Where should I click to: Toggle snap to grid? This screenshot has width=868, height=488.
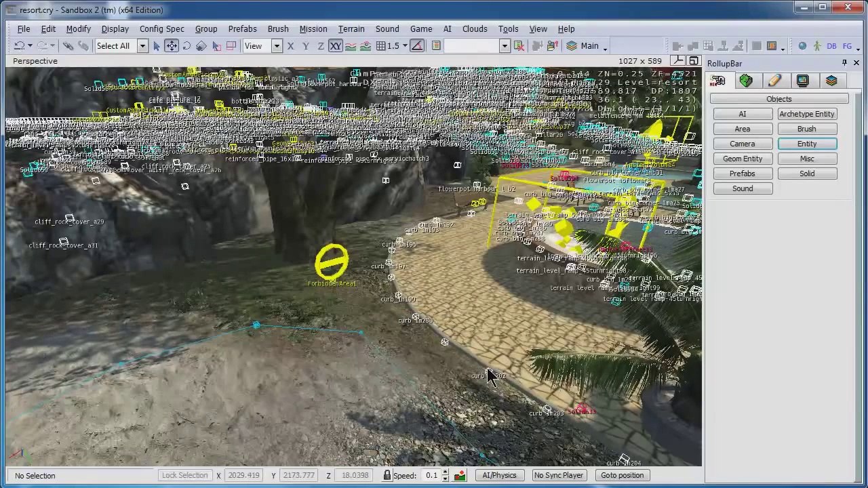[381, 46]
